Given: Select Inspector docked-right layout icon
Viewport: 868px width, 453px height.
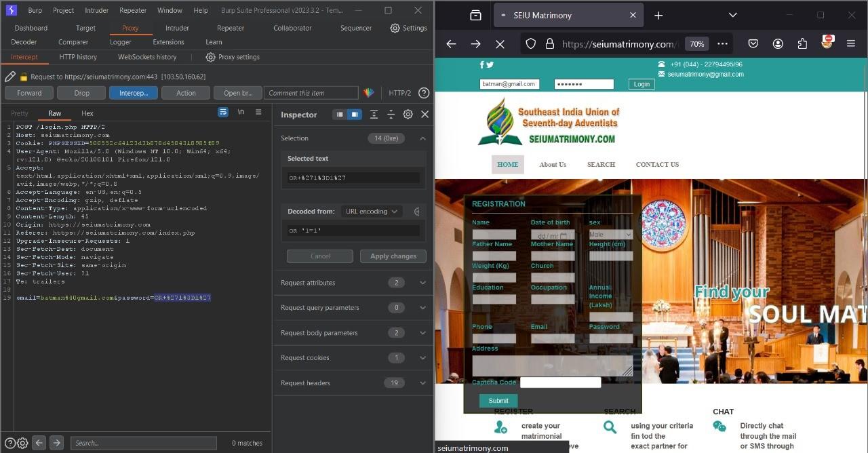Looking at the screenshot, I should (354, 115).
